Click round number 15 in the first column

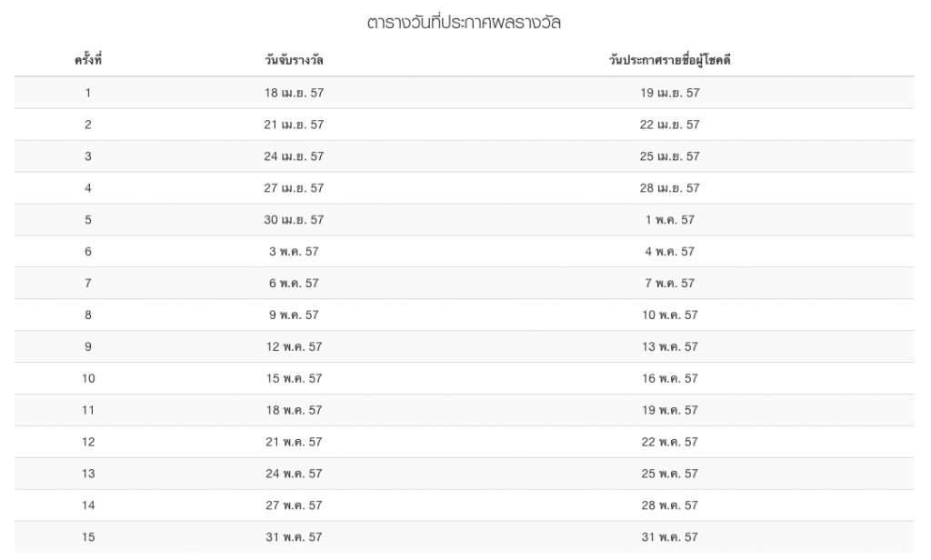[x=88, y=537]
